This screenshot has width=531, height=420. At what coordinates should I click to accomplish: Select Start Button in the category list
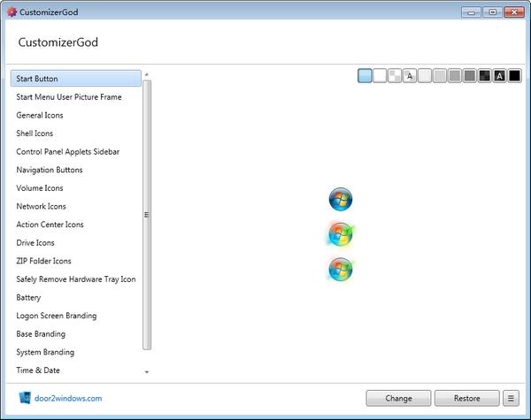[76, 79]
